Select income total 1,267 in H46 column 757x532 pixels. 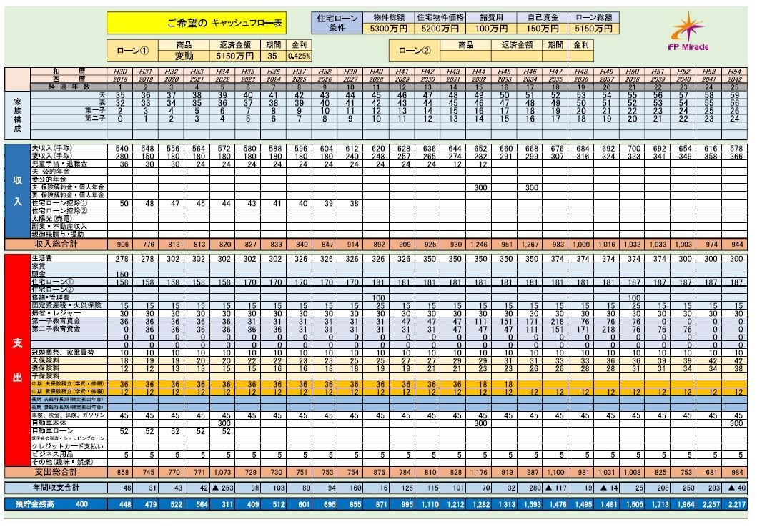click(530, 245)
